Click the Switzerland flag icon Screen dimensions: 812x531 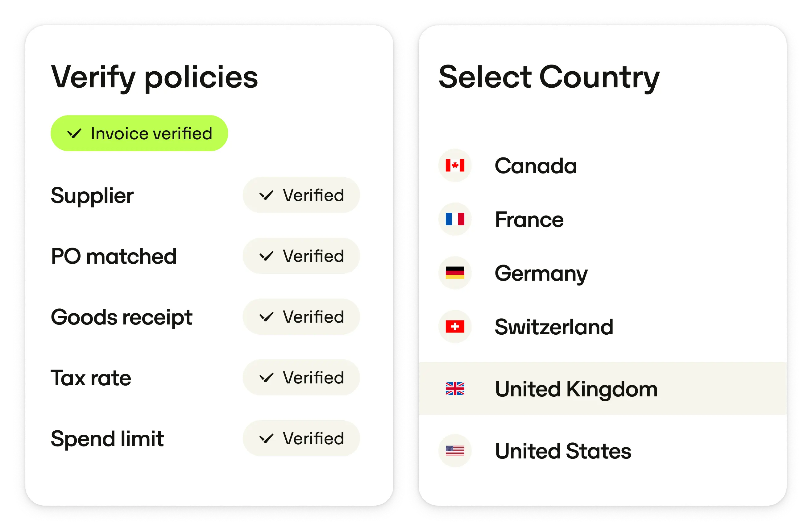pyautogui.click(x=455, y=327)
